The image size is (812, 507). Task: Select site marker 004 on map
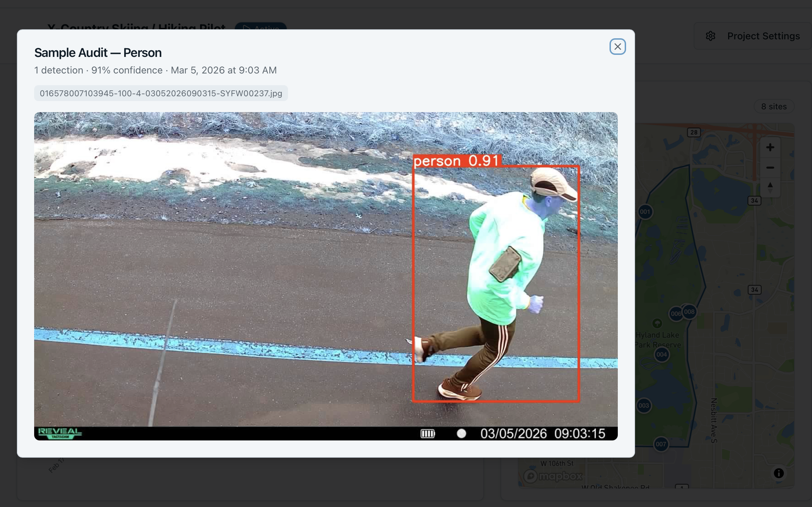pyautogui.click(x=662, y=355)
